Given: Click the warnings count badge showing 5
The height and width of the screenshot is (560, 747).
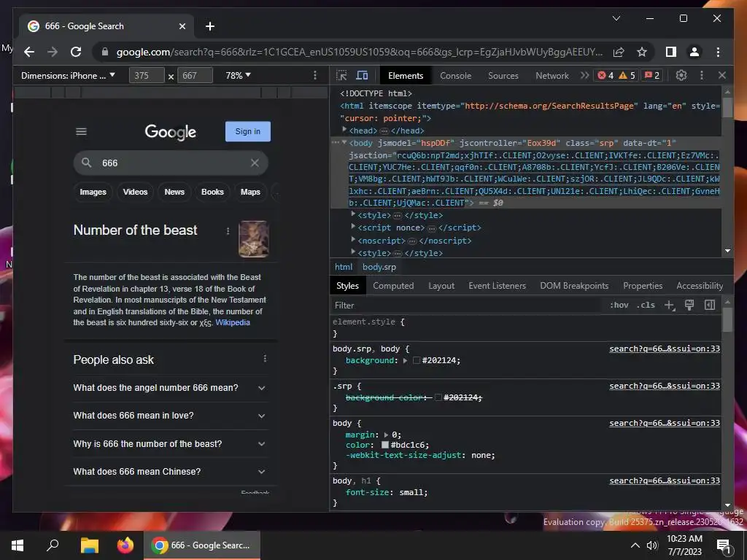Looking at the screenshot, I should [627, 75].
